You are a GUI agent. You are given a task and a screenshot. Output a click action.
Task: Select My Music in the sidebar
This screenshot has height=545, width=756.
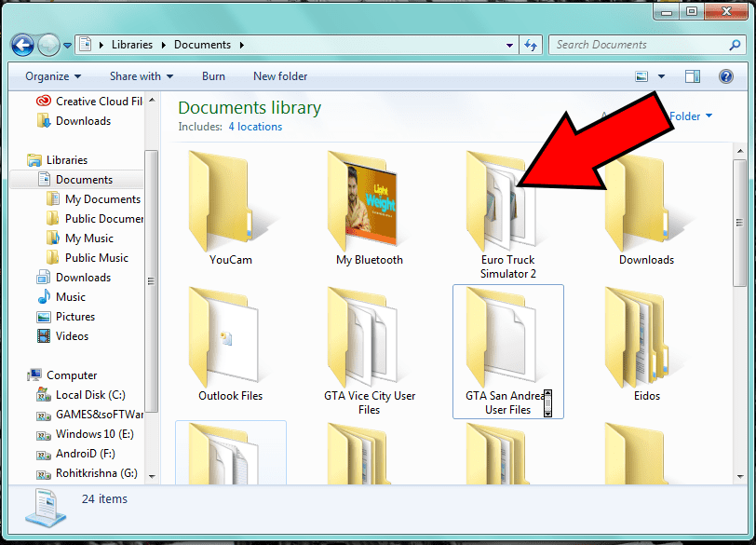tap(80, 238)
